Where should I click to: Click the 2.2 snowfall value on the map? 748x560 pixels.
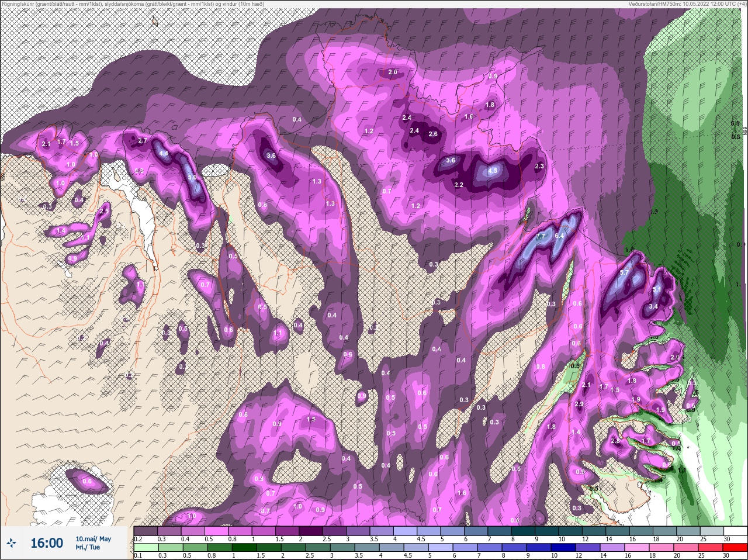[459, 185]
